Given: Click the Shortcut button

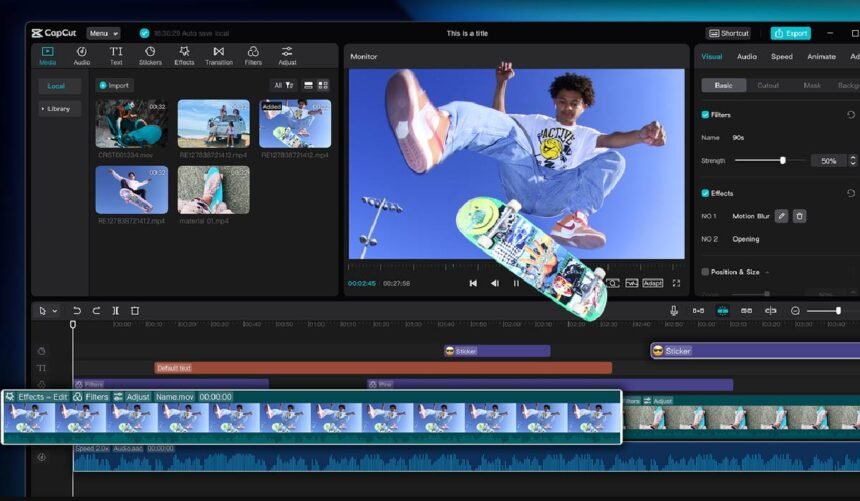Looking at the screenshot, I should click(728, 33).
